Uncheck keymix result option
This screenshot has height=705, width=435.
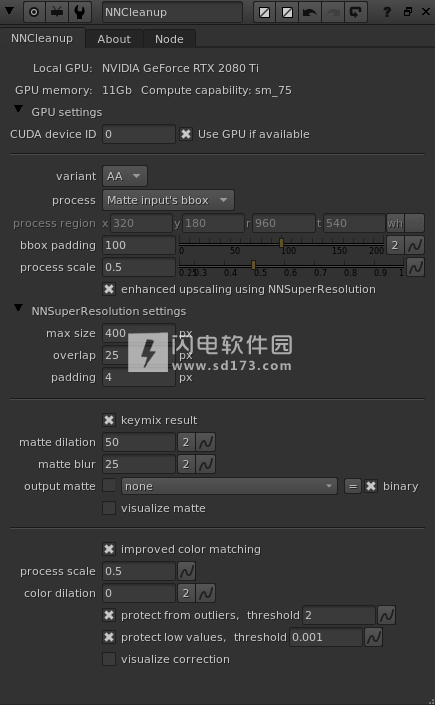pyautogui.click(x=109, y=420)
